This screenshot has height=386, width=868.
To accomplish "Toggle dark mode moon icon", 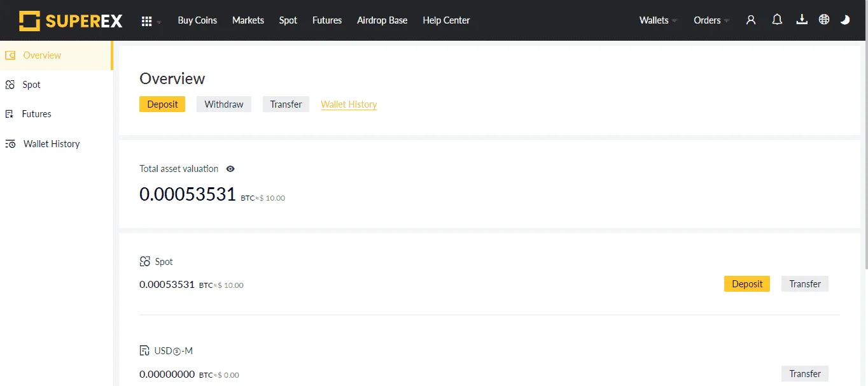I will click(x=845, y=20).
